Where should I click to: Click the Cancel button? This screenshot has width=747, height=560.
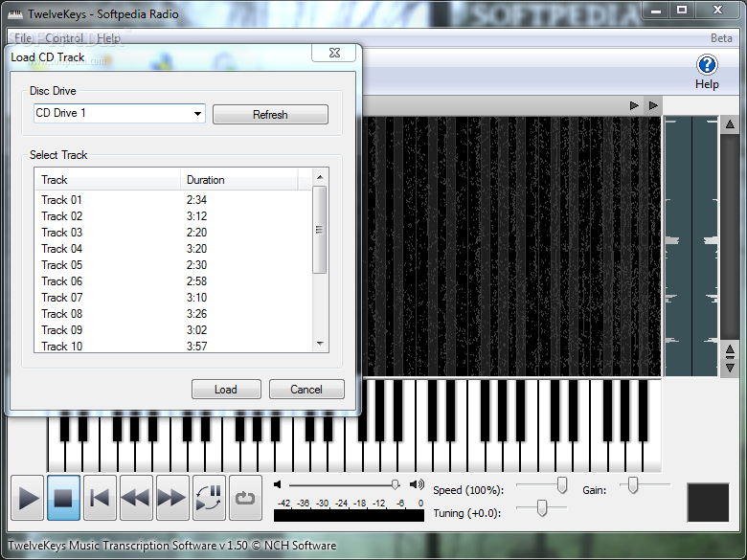click(306, 390)
